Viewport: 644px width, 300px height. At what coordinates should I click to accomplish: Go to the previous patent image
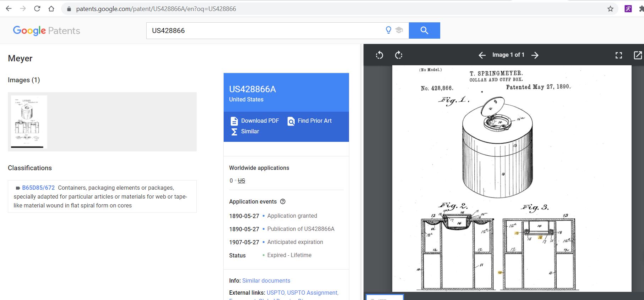point(482,55)
